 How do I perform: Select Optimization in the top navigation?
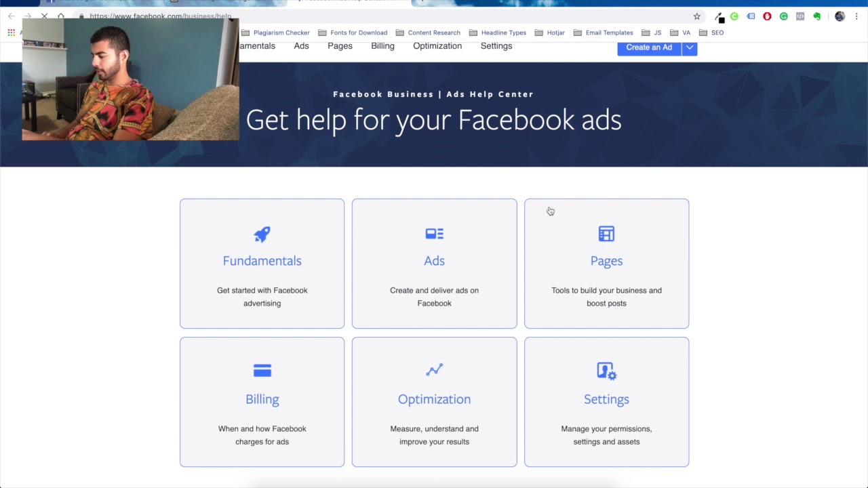click(x=437, y=46)
